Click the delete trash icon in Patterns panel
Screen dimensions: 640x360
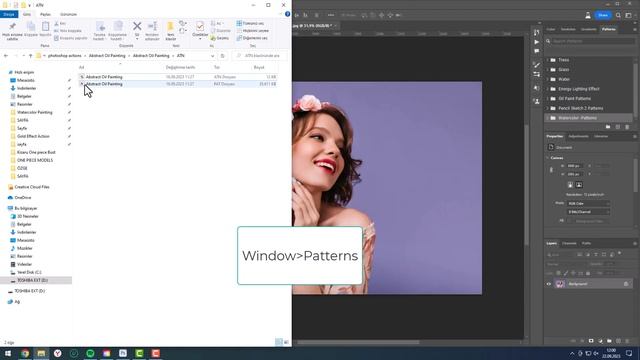pyautogui.click(x=627, y=127)
